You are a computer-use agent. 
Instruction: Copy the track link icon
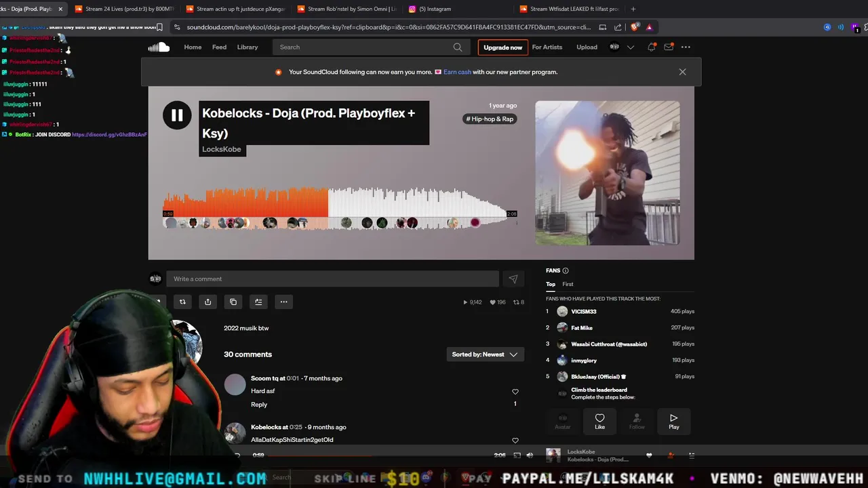coord(233,302)
